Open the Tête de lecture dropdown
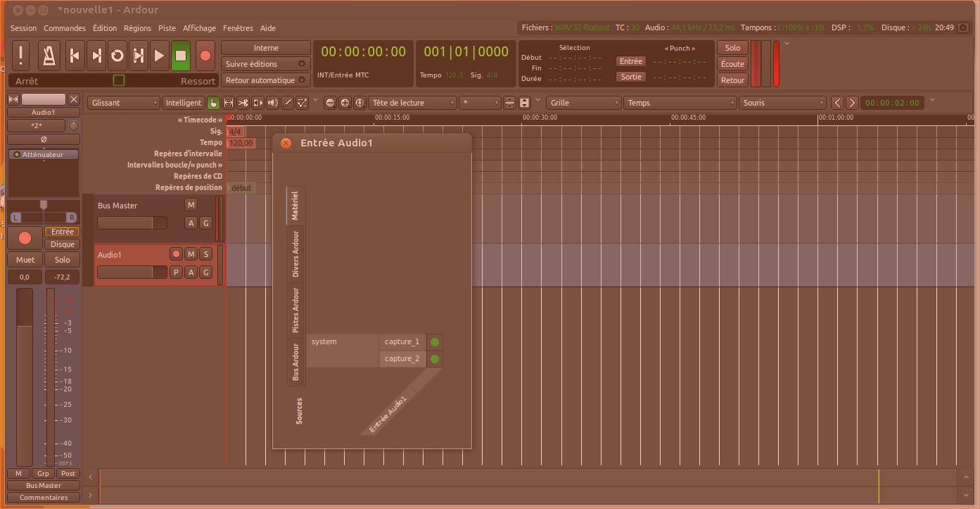This screenshot has width=980, height=509. pyautogui.click(x=412, y=103)
